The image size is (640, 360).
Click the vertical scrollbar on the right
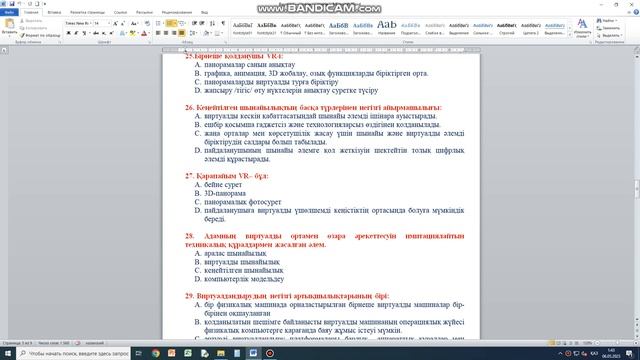(637, 188)
